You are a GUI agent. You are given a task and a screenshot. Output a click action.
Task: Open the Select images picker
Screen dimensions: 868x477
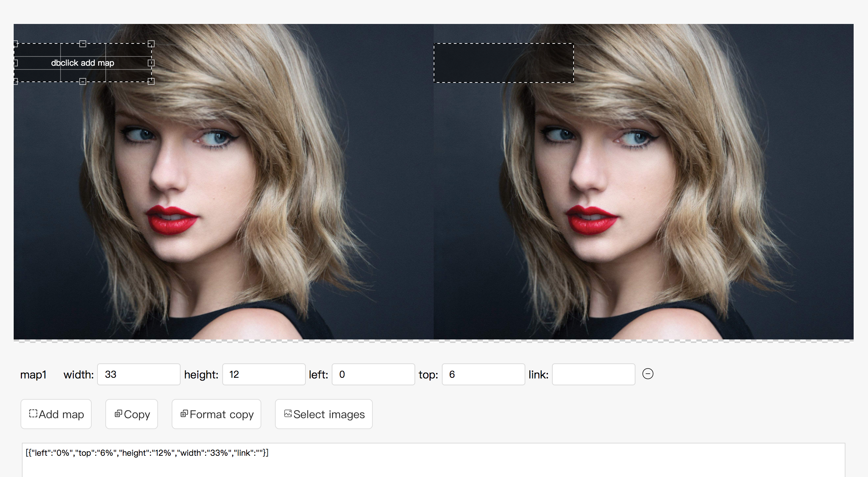click(x=324, y=414)
